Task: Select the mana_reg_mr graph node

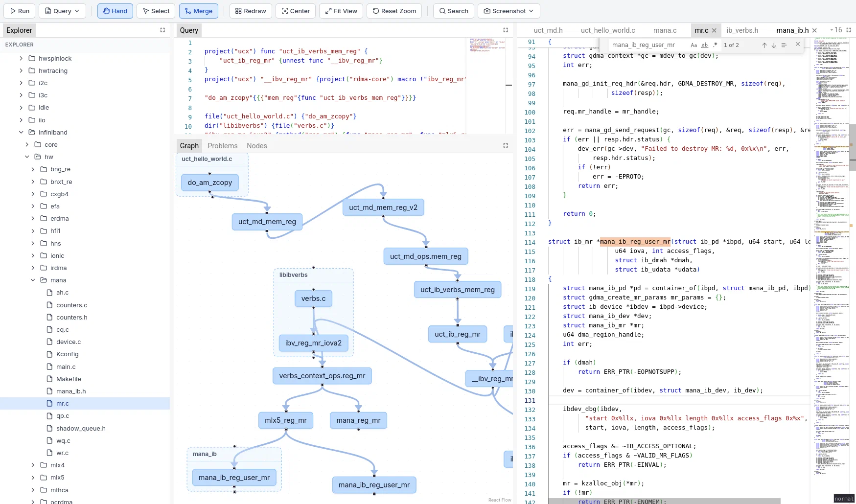Action: pyautogui.click(x=358, y=420)
